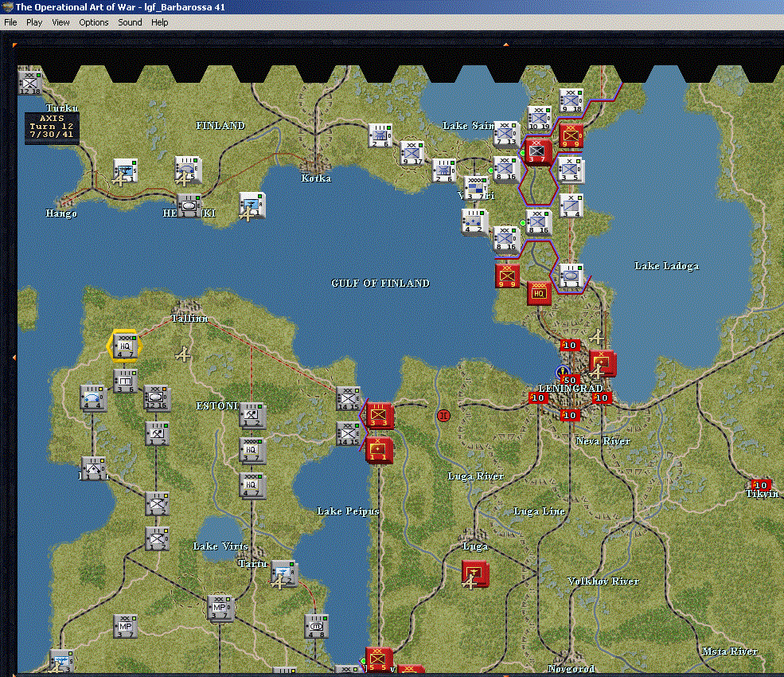The width and height of the screenshot is (784, 677).
Task: Open the File menu
Action: [x=10, y=22]
